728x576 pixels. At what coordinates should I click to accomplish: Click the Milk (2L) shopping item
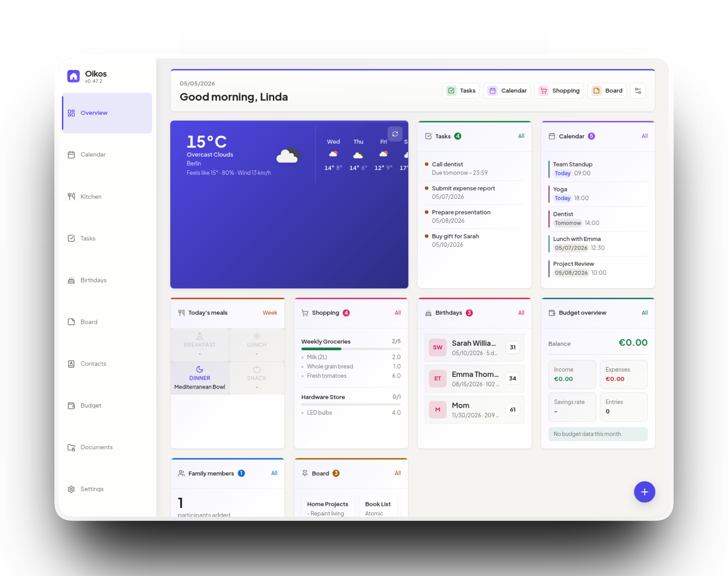tap(351, 357)
